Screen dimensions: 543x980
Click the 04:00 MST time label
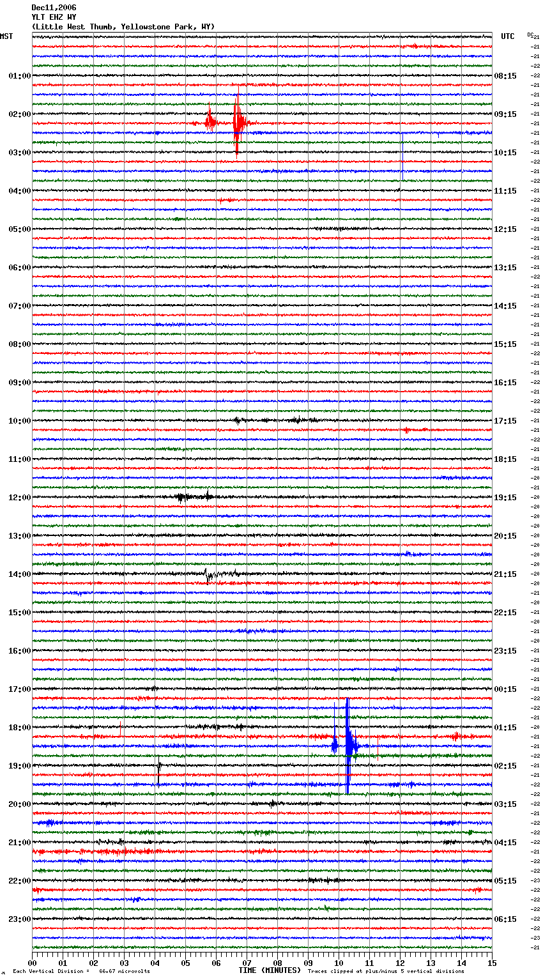20,191
